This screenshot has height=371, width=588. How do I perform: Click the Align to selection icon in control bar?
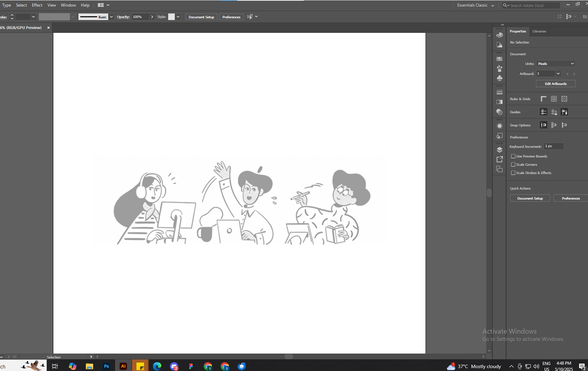(x=250, y=17)
